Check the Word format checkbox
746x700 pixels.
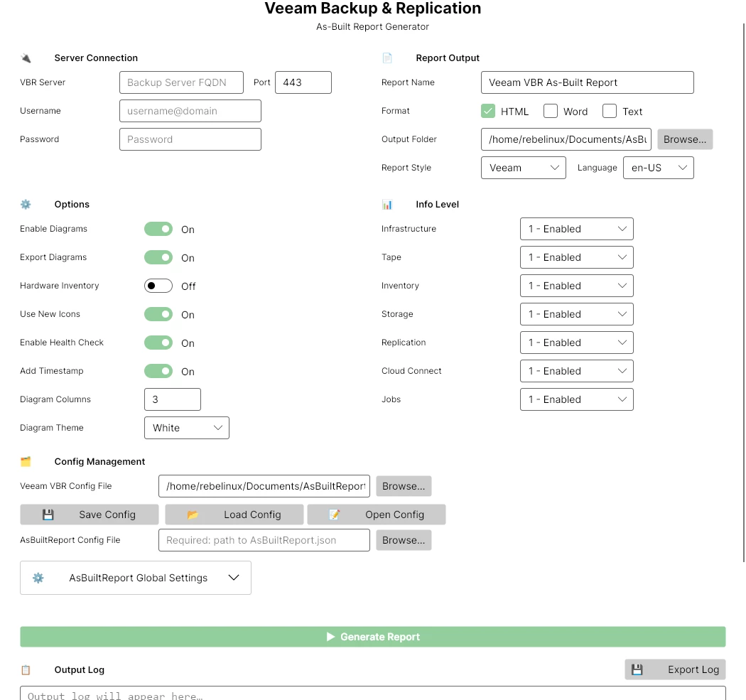pyautogui.click(x=551, y=112)
